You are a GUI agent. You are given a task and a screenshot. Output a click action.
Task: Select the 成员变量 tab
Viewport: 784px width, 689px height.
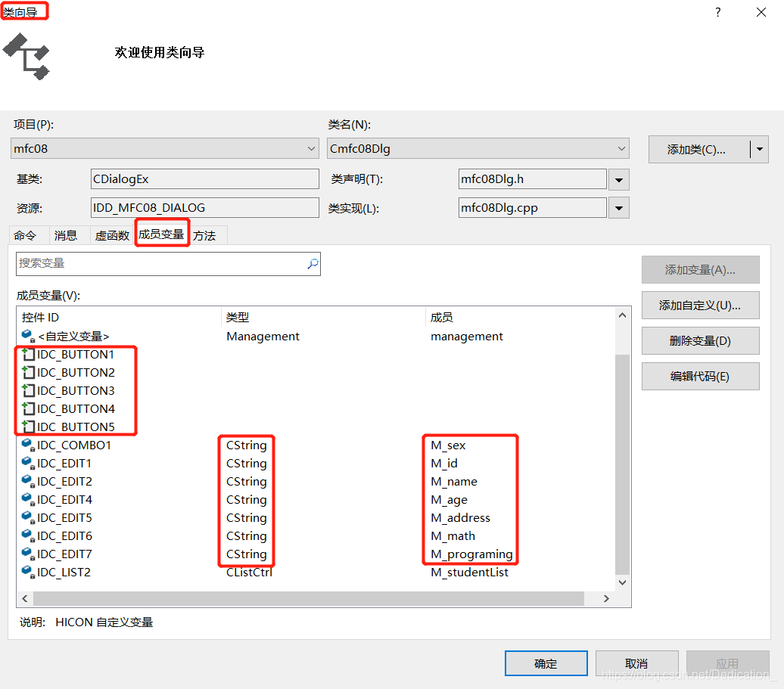[x=161, y=234]
